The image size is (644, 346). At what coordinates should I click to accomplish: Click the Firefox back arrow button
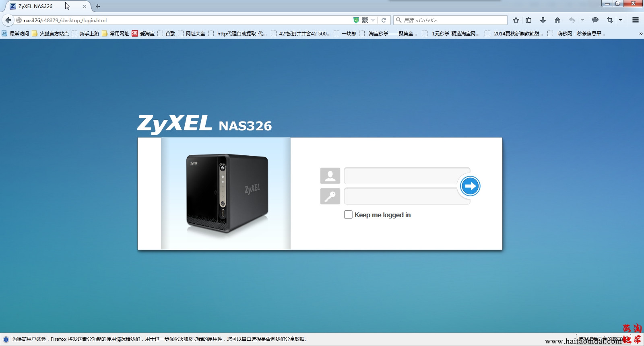[8, 20]
